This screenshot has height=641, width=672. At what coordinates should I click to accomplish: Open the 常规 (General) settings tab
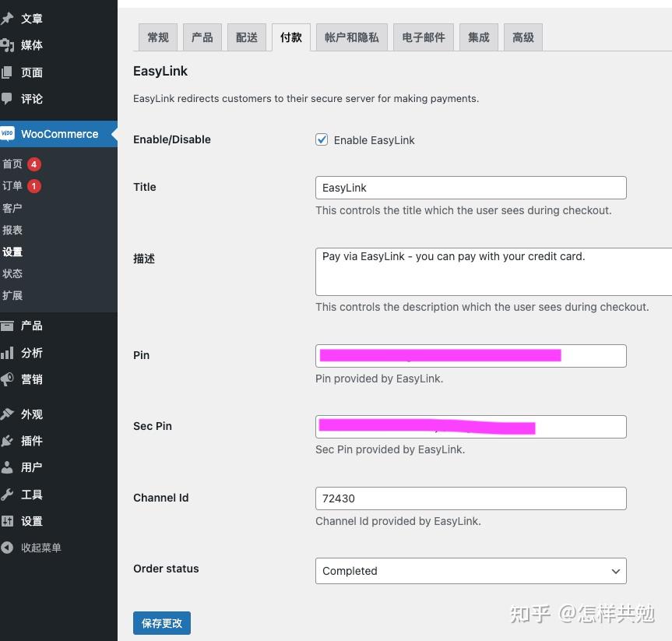pyautogui.click(x=158, y=37)
